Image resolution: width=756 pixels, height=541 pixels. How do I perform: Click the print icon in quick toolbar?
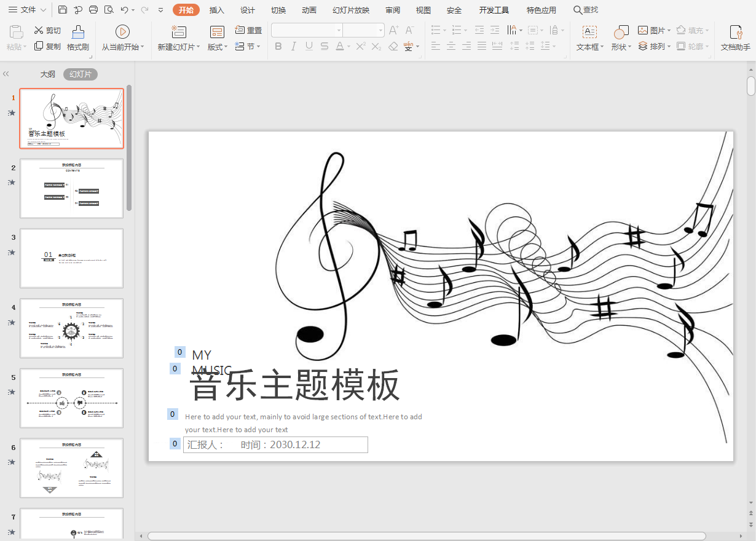coord(93,10)
